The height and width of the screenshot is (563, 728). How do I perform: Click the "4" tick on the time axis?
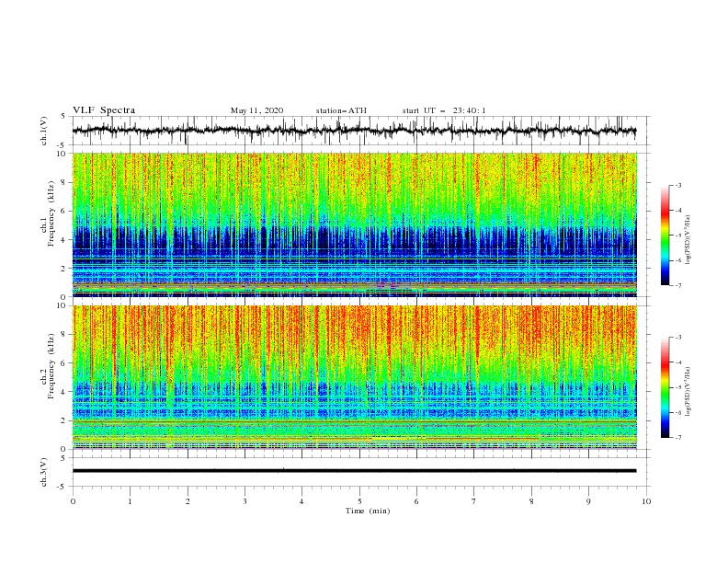[x=301, y=501]
